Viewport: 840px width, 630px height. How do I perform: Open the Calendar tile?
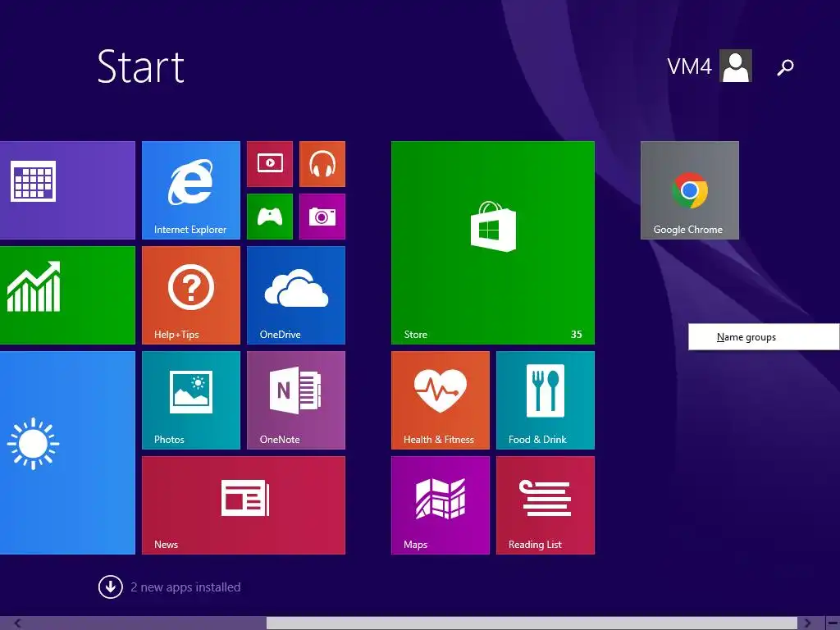click(67, 190)
